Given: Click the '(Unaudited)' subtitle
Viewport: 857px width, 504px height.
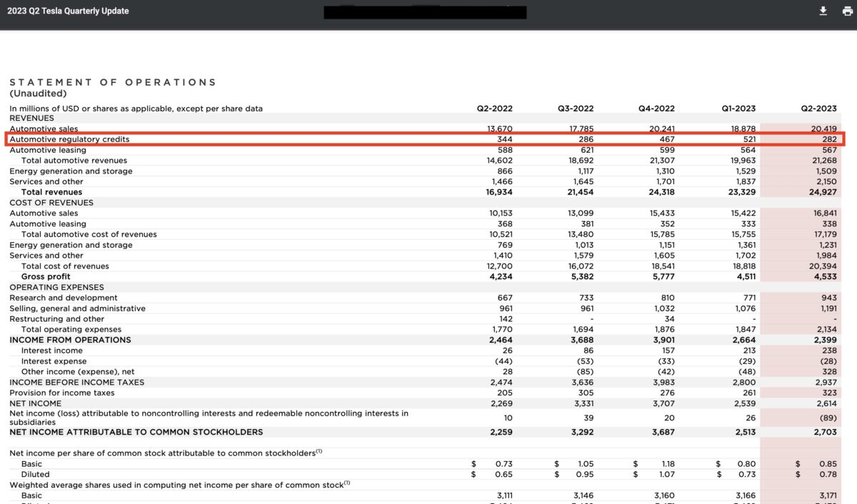Looking at the screenshot, I should pos(38,94).
